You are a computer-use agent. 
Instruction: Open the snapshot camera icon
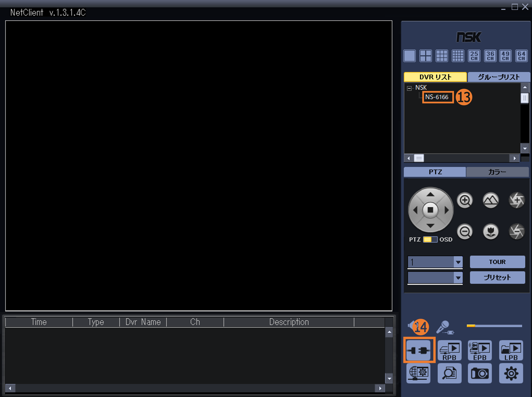click(x=480, y=373)
